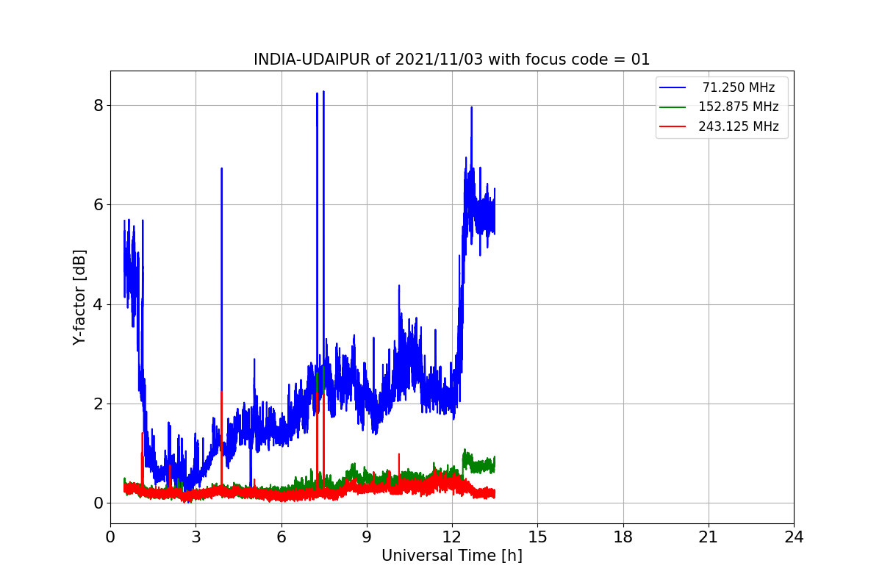
Task: Click x-axis tick label 0
Action: pos(110,537)
